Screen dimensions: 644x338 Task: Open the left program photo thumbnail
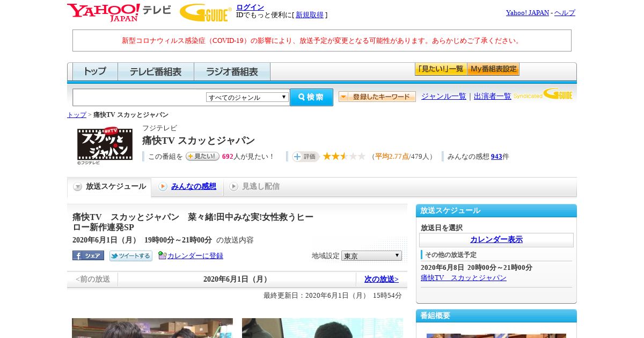tap(152, 328)
